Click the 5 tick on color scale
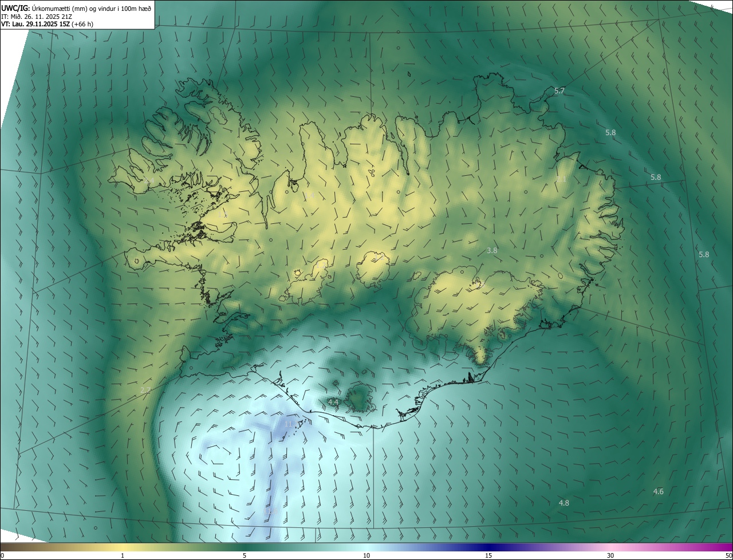The width and height of the screenshot is (733, 560). [245, 555]
